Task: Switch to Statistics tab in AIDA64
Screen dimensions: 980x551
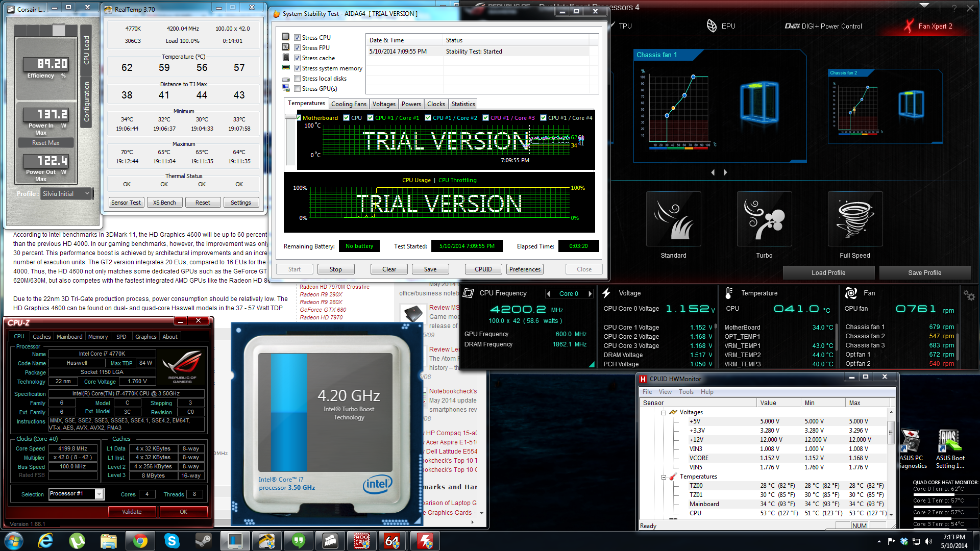Action: click(463, 104)
